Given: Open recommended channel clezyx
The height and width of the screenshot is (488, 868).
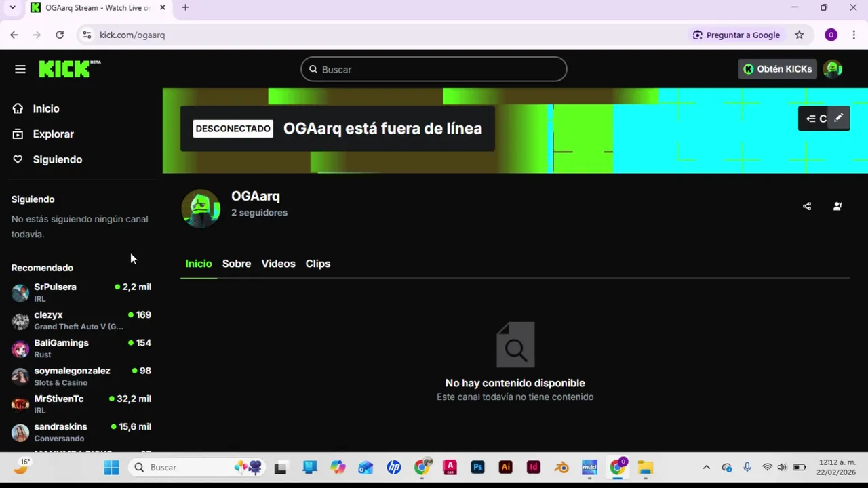Looking at the screenshot, I should tap(81, 321).
